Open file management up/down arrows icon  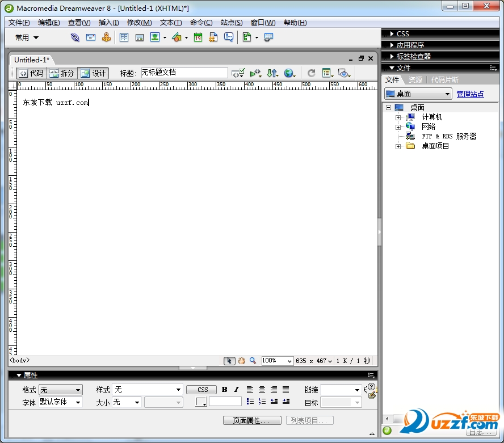pos(272,73)
